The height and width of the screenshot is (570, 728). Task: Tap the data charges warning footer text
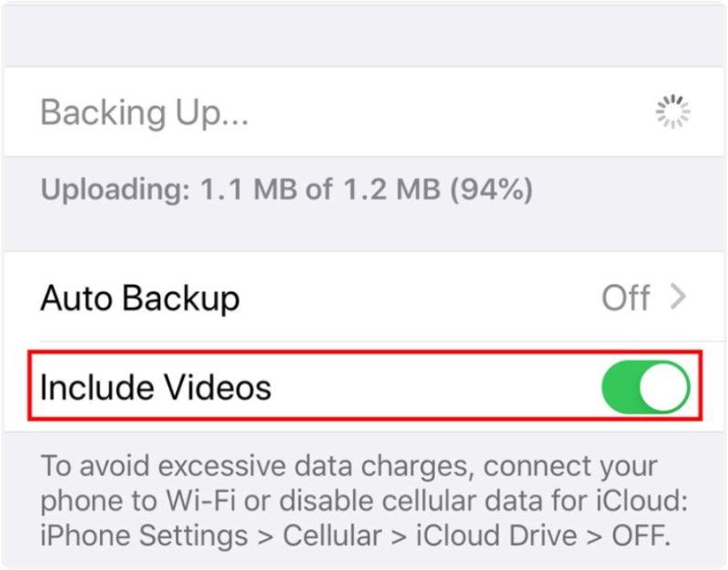tap(364, 501)
